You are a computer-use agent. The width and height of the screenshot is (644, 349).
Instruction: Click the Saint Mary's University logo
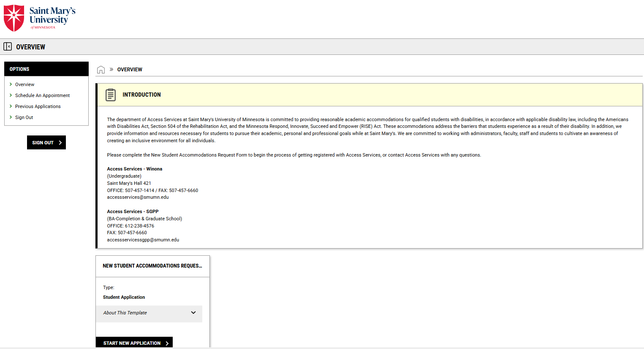click(40, 18)
